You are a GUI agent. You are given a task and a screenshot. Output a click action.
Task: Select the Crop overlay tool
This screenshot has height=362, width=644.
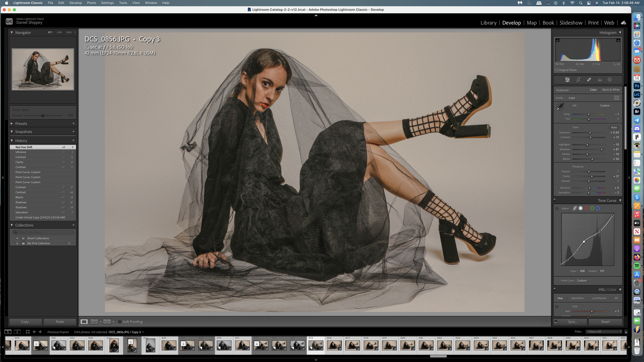(578, 80)
